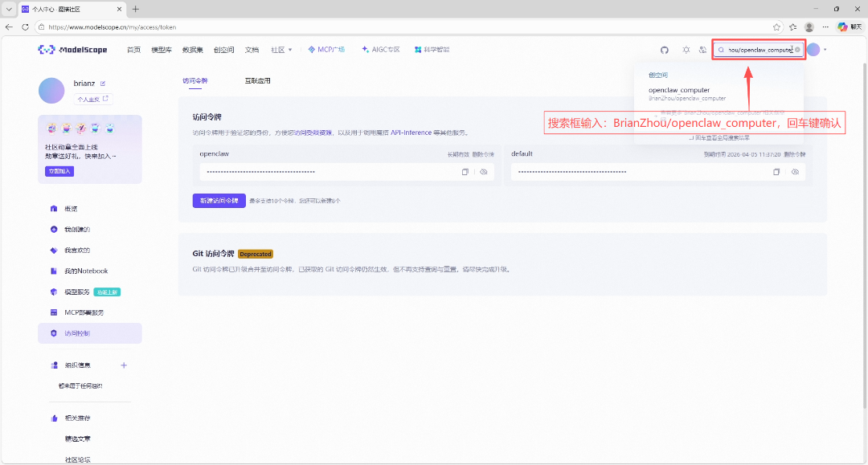The image size is (868, 465).
Task: Click the search magnifier icon
Action: [x=721, y=50]
